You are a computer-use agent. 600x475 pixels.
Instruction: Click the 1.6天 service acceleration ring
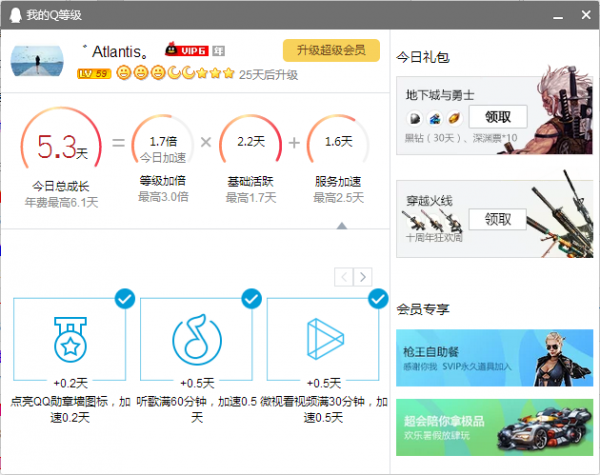coord(338,140)
